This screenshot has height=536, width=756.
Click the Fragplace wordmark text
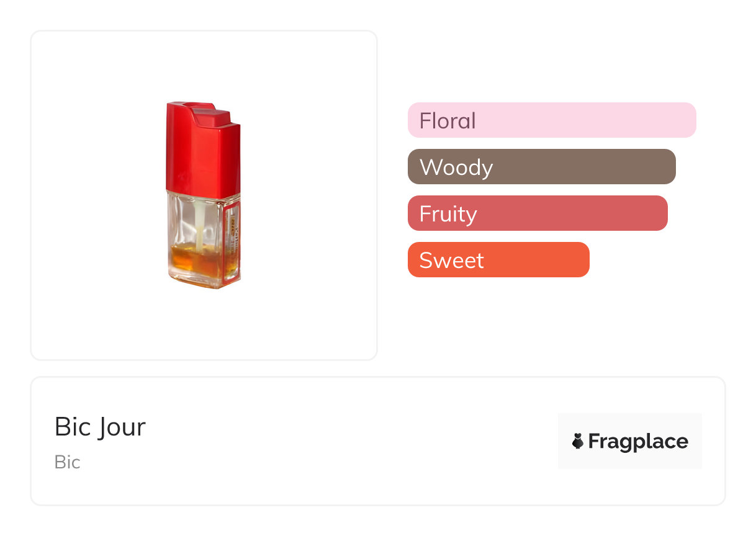point(638,441)
